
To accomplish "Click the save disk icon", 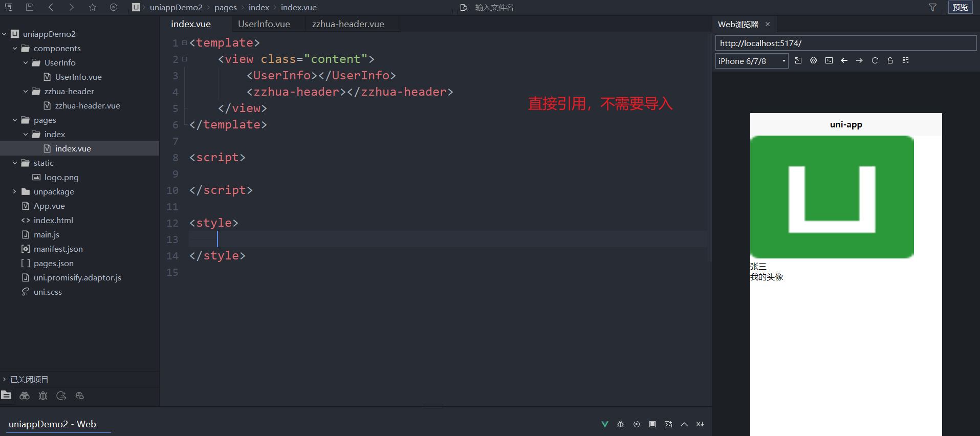I will [x=30, y=7].
